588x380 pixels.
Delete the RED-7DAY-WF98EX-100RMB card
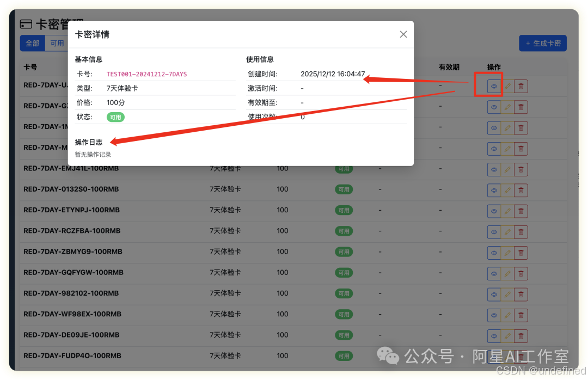tap(521, 315)
